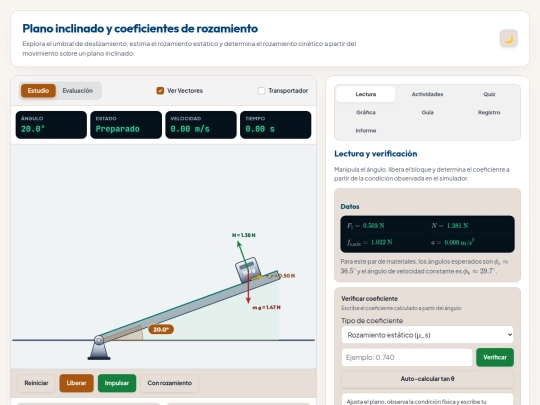This screenshot has width=540, height=405.
Task: Toggle the Con rozamiento button
Action: pyautogui.click(x=169, y=383)
